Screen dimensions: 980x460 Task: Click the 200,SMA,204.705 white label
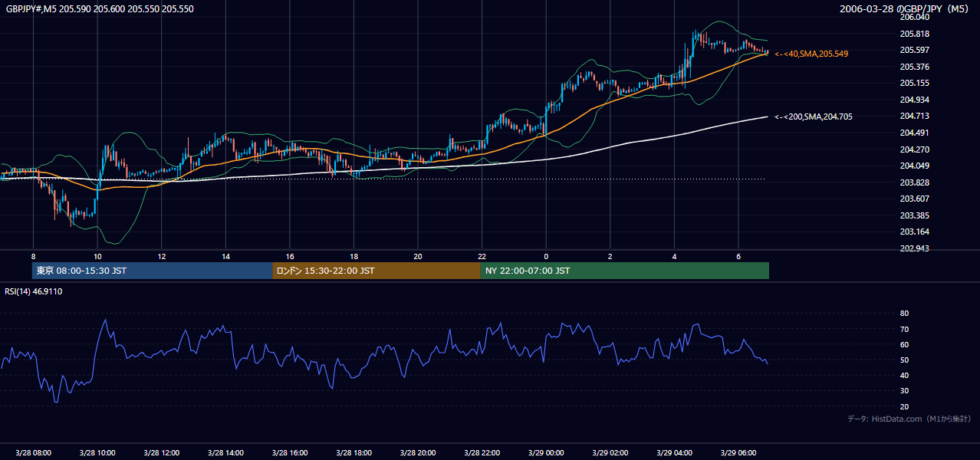(x=814, y=117)
